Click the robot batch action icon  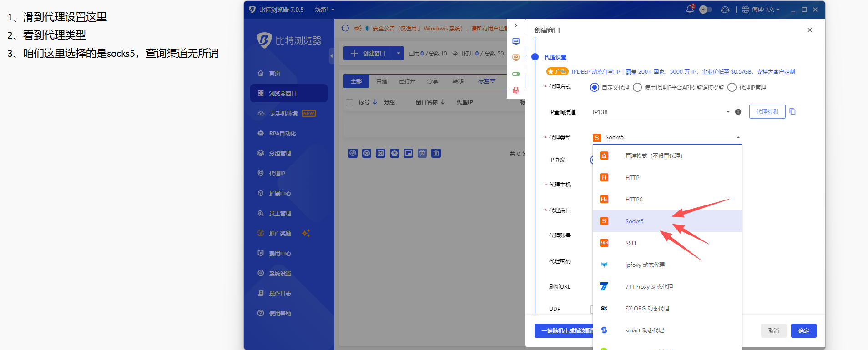[x=394, y=153]
